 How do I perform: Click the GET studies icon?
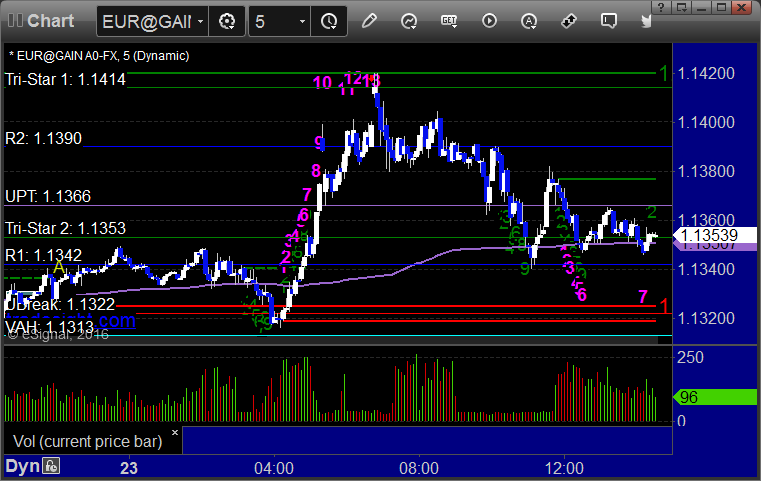click(449, 21)
